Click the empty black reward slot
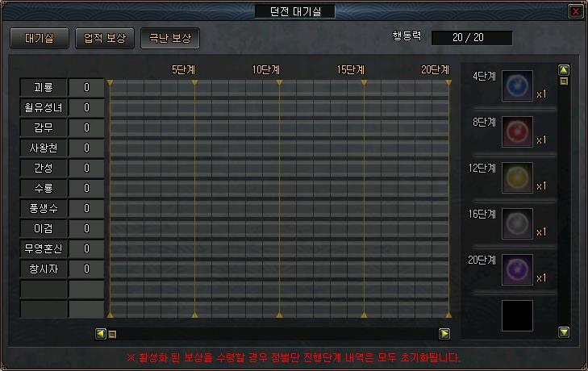 517,315
